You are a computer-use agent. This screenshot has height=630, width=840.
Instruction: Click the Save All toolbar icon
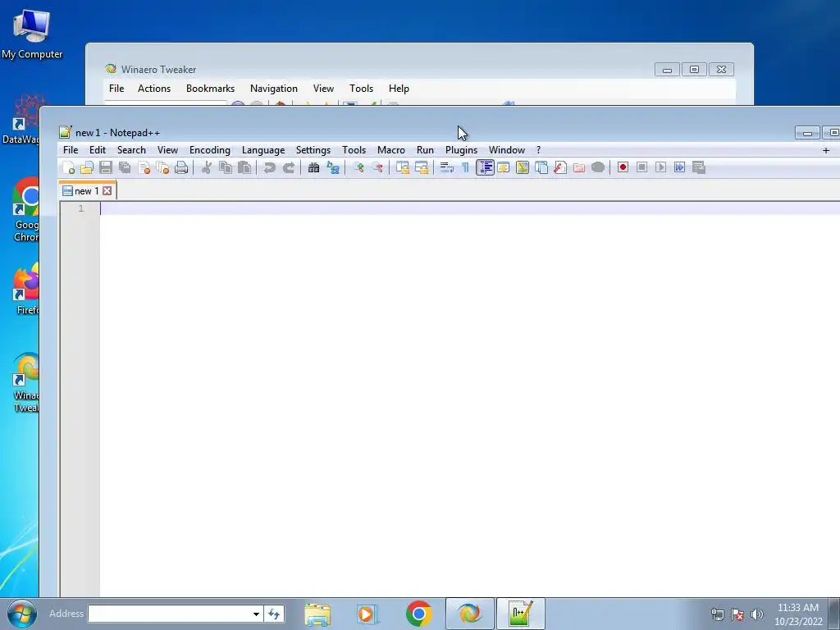(125, 167)
